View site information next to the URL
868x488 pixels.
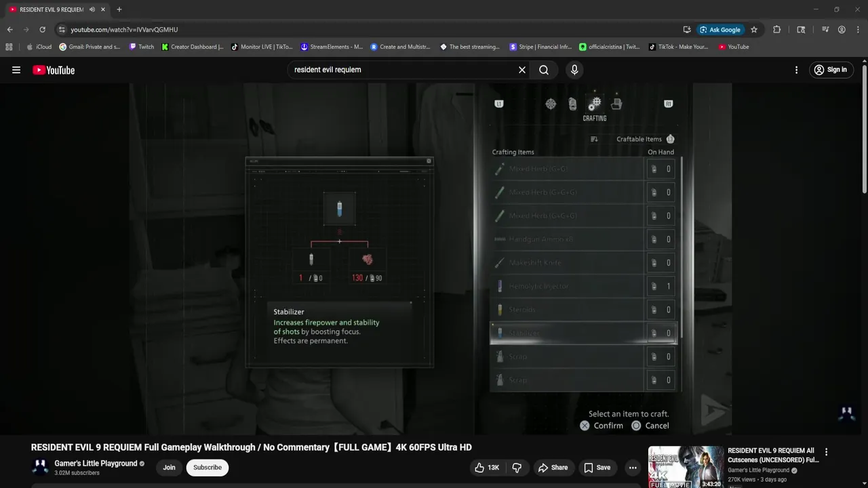(x=62, y=30)
